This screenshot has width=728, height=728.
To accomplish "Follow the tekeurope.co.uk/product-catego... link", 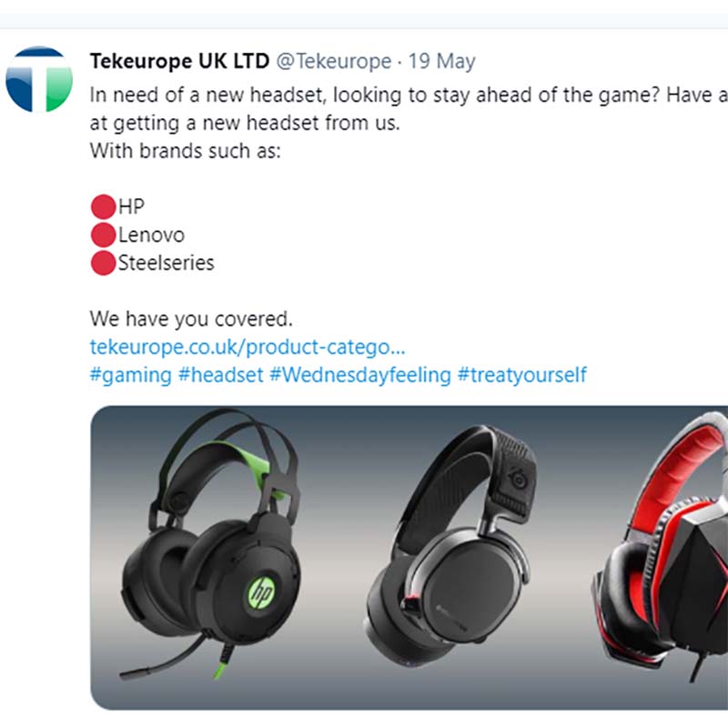I will click(248, 348).
